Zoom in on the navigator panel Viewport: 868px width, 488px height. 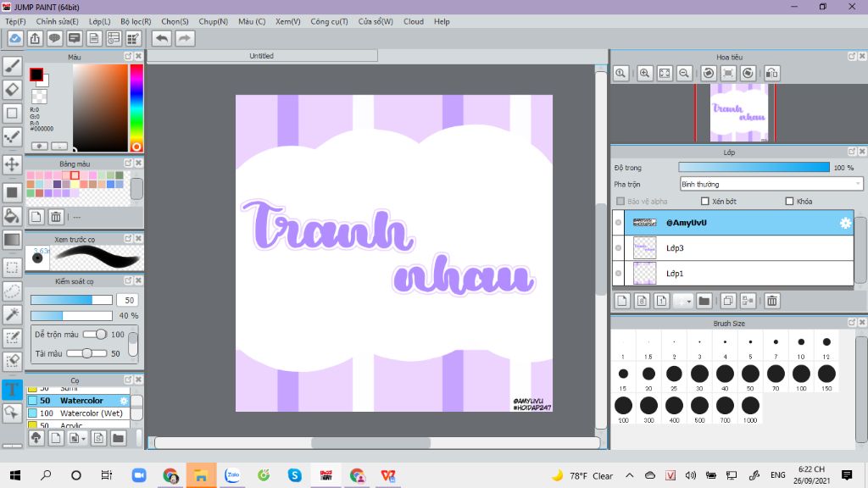(645, 74)
